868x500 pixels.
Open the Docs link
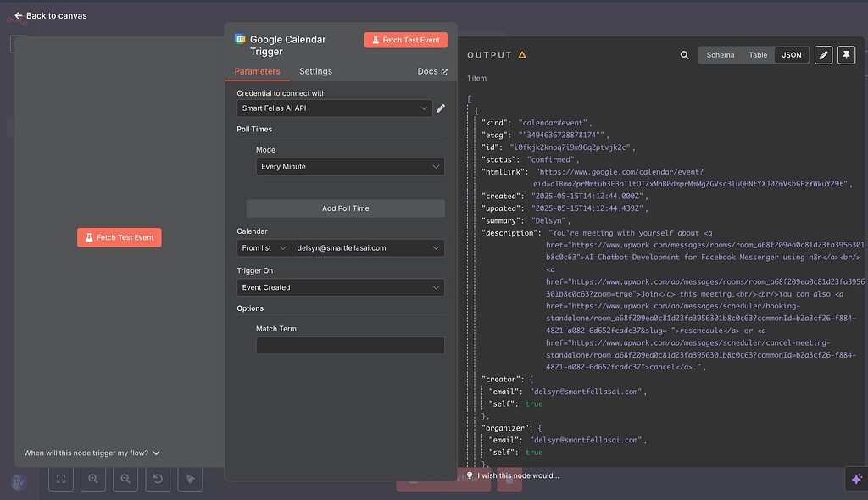pyautogui.click(x=432, y=71)
